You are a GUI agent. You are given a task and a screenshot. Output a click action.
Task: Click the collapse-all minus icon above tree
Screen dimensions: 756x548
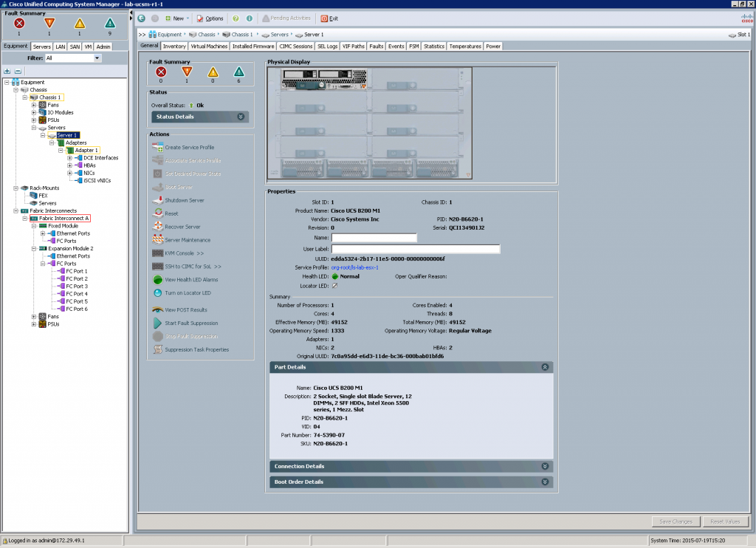coord(18,72)
